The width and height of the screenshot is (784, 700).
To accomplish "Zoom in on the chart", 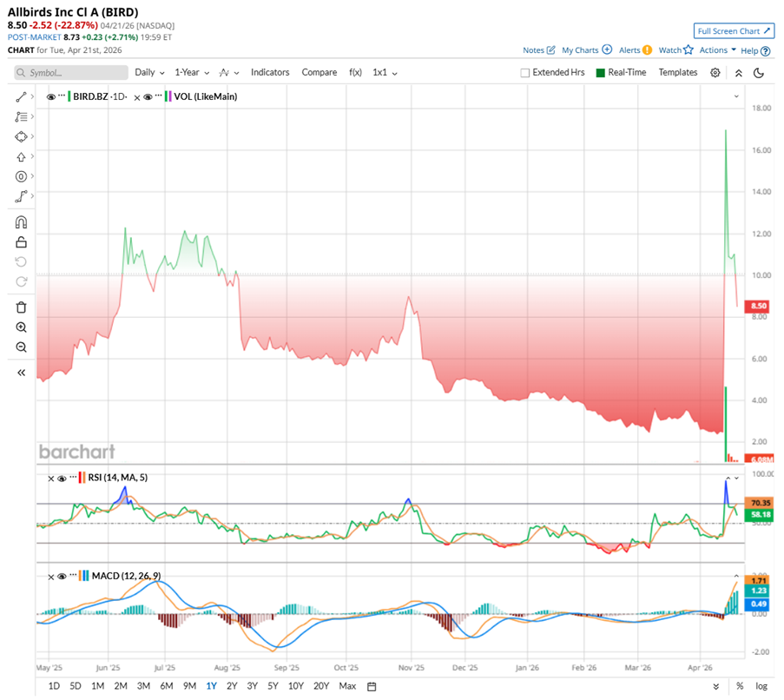I will click(x=21, y=327).
